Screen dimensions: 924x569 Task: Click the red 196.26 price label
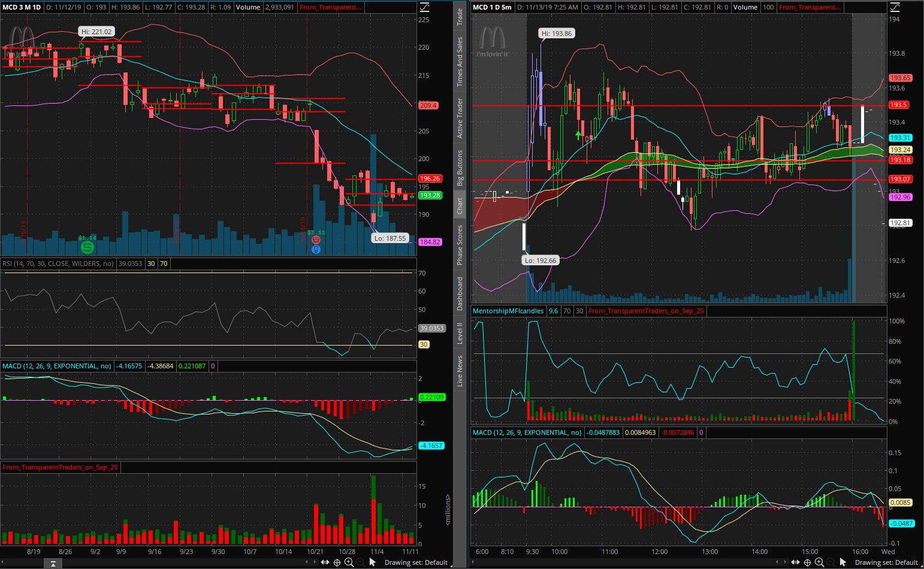[430, 178]
